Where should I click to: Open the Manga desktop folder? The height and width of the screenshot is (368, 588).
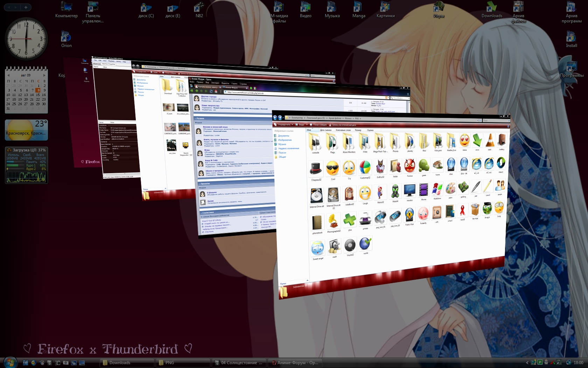click(x=359, y=10)
